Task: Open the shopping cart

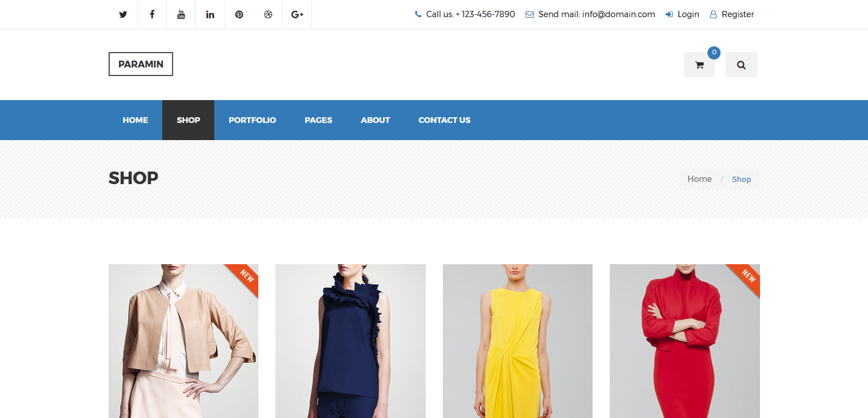Action: click(699, 65)
